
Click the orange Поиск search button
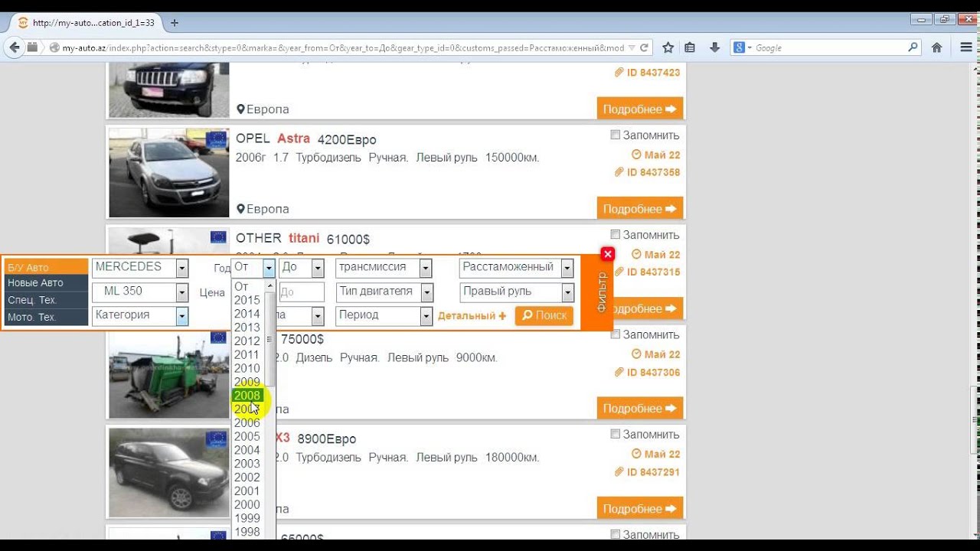coord(544,315)
